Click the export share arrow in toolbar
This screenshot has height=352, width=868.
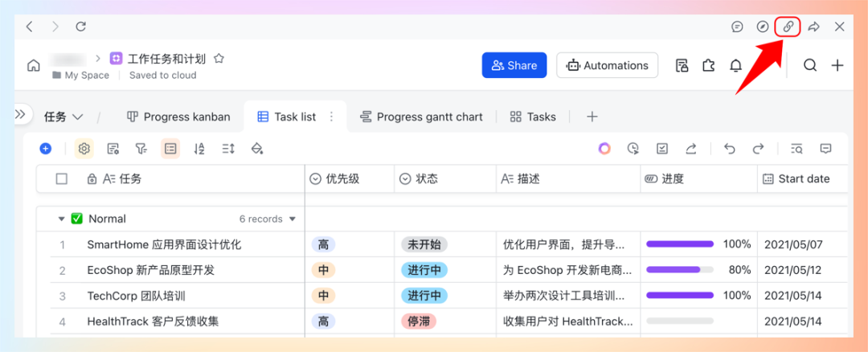[691, 149]
